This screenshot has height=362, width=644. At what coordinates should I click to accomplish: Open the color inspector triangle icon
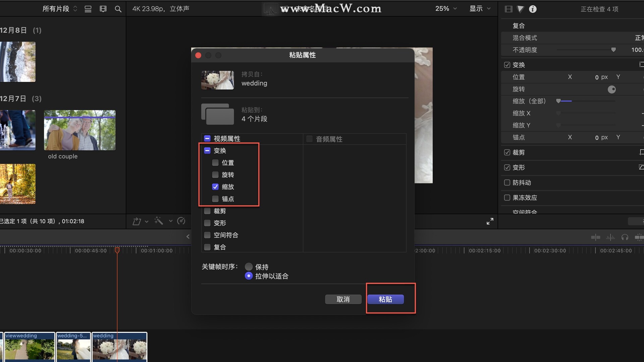point(521,9)
